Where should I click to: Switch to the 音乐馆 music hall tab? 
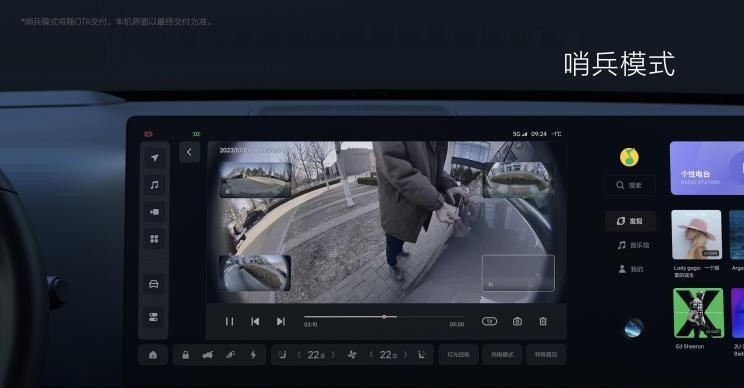click(633, 245)
